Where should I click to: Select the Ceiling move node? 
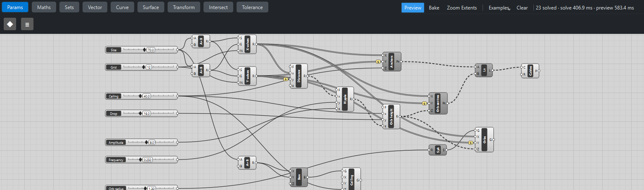pos(351,179)
